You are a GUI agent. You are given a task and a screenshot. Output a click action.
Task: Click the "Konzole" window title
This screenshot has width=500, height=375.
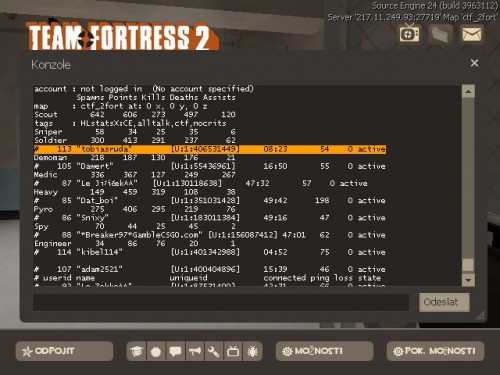click(x=51, y=65)
